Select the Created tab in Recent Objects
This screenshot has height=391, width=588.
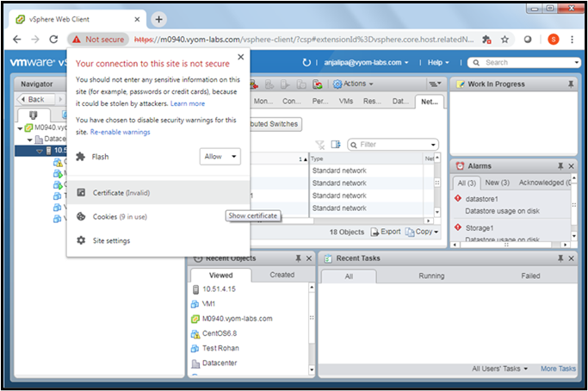coord(282,275)
